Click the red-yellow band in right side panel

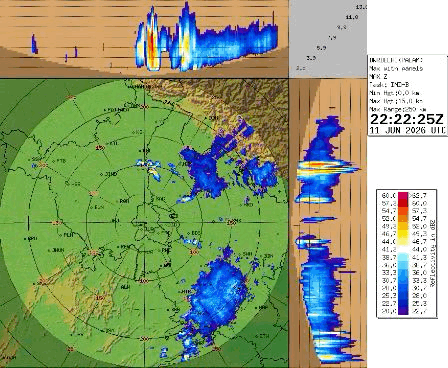click(x=317, y=165)
